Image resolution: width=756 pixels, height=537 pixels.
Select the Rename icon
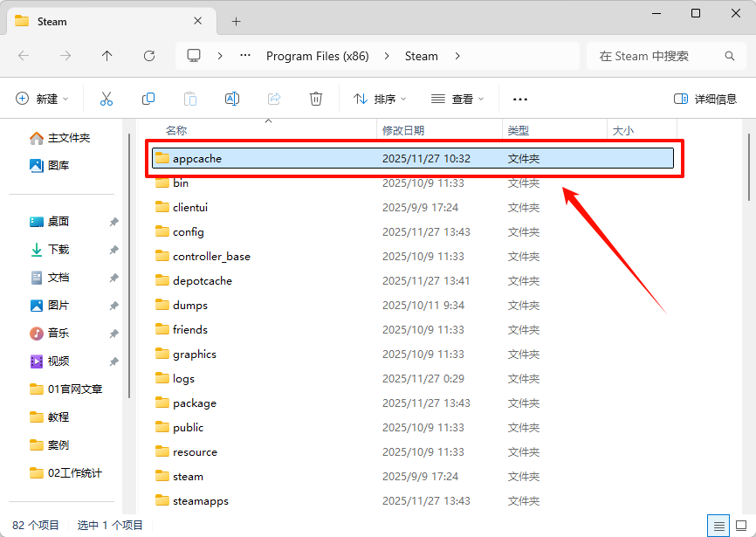pyautogui.click(x=232, y=99)
